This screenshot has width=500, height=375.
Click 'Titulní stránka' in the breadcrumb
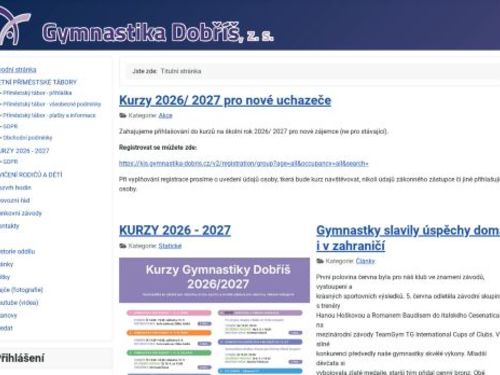pos(181,71)
